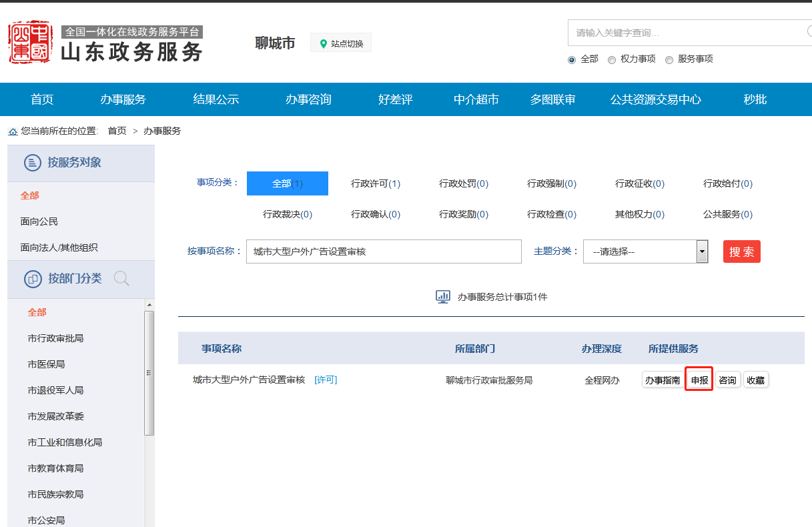Click the 按服务对象 circle icon
Image resolution: width=812 pixels, height=527 pixels.
pos(31,162)
